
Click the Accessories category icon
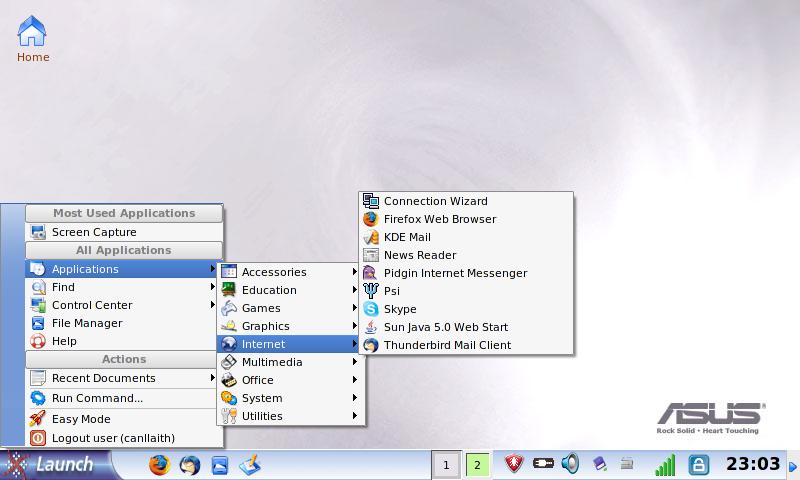(229, 271)
